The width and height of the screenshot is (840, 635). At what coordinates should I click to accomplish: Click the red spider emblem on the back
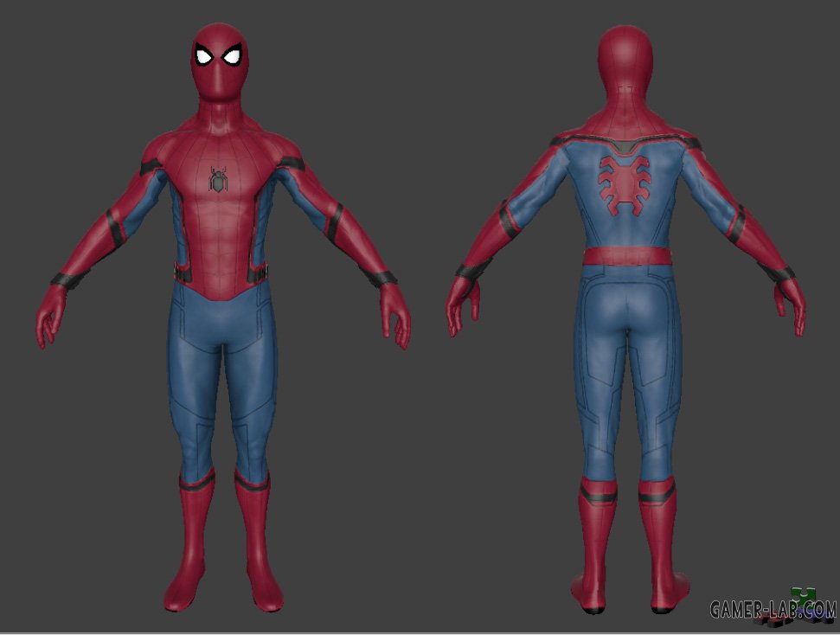(x=625, y=185)
